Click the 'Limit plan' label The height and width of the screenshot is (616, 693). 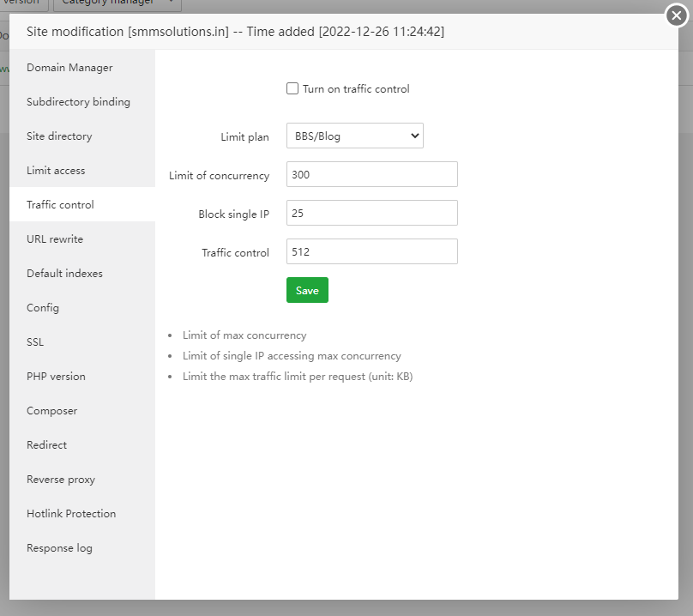tap(244, 137)
